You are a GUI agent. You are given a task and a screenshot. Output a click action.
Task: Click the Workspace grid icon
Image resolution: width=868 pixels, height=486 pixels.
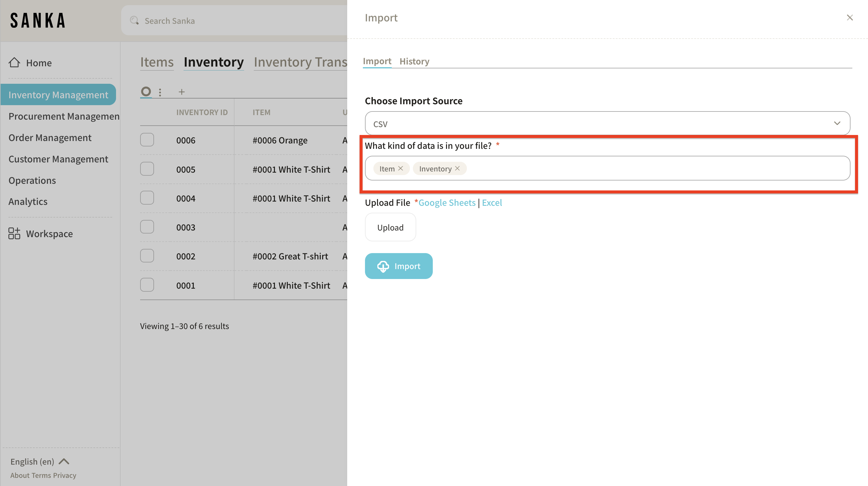tap(14, 234)
